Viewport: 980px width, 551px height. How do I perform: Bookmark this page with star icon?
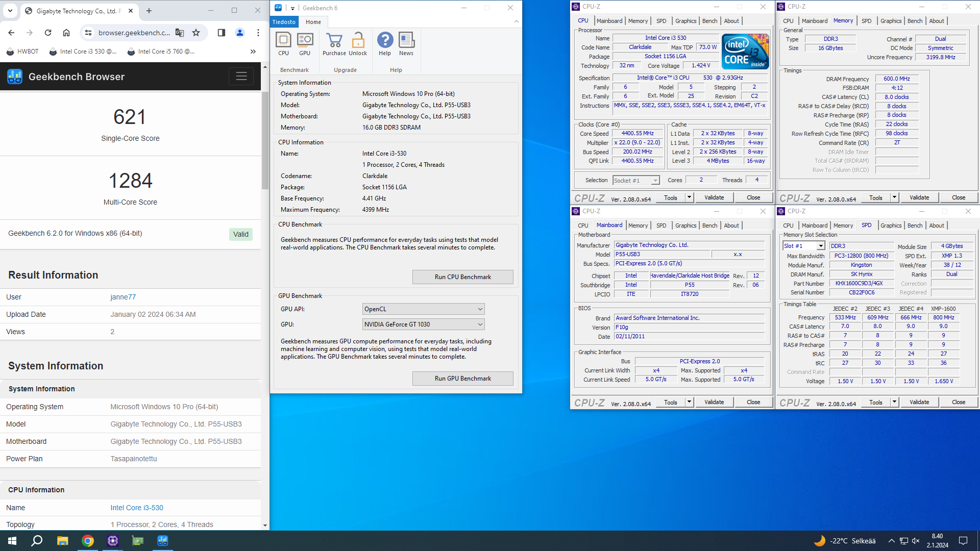pyautogui.click(x=196, y=33)
